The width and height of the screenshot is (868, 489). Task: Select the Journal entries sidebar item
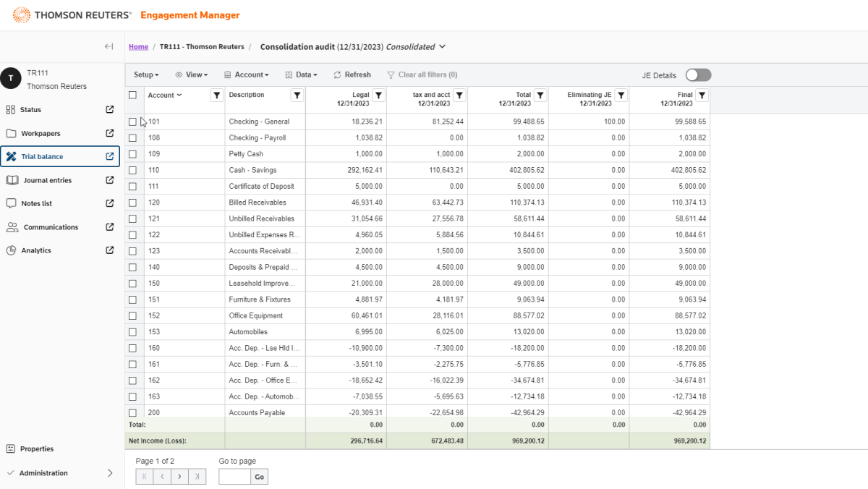pyautogui.click(x=51, y=180)
